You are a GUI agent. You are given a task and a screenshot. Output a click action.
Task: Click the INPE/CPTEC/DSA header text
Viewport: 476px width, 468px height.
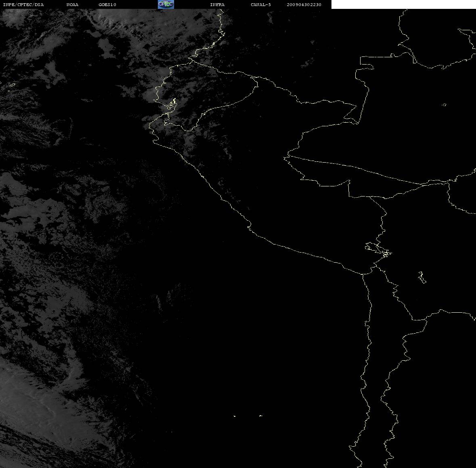pyautogui.click(x=23, y=4)
